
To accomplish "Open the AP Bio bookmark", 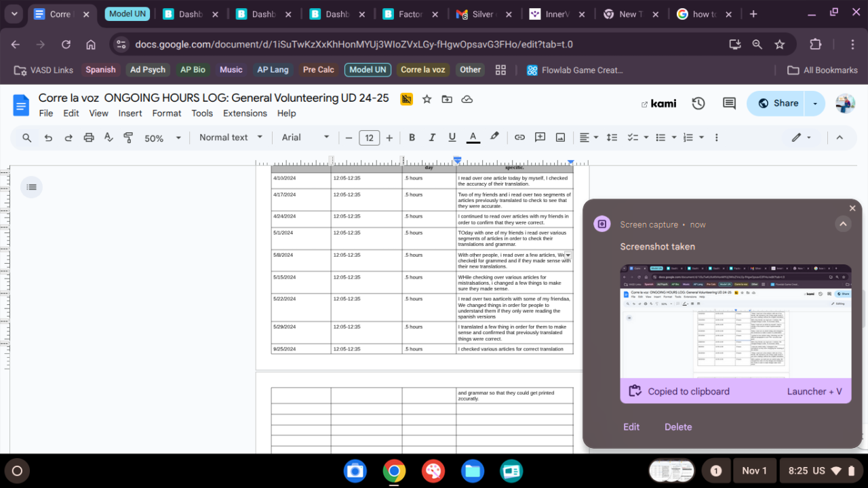I will tap(193, 70).
